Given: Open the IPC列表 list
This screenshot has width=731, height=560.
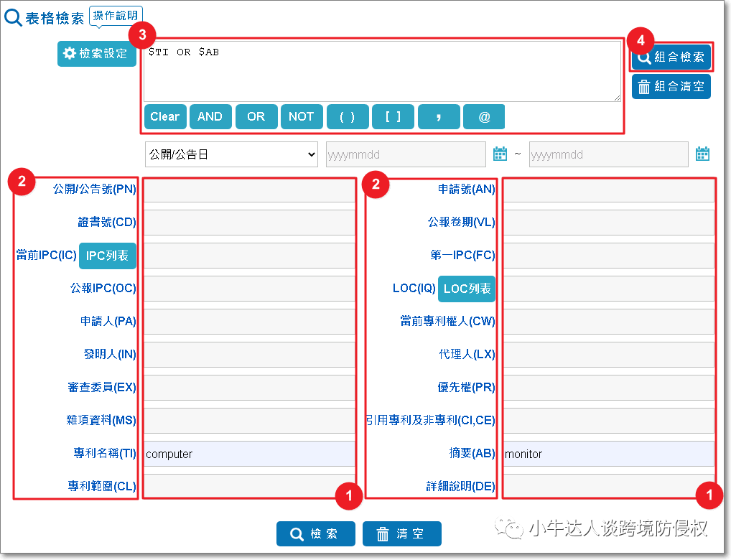Looking at the screenshot, I should coord(108,256).
